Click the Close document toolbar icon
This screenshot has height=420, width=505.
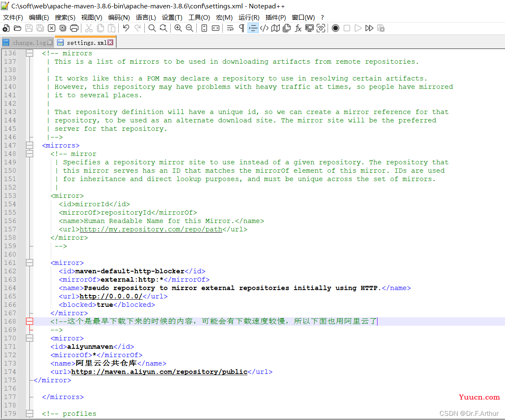[x=51, y=28]
